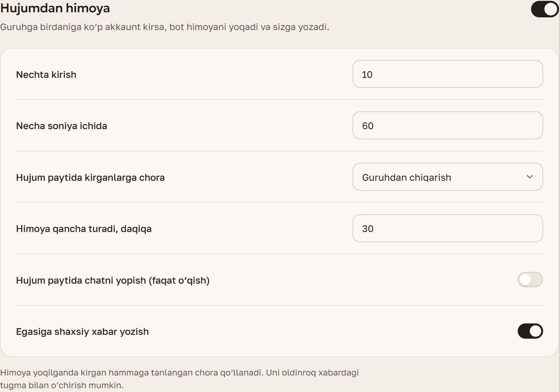Screen dimensions: 559x392
Task: Click the Egasiga shaxsiy xabar yozish label
Action: click(x=83, y=332)
